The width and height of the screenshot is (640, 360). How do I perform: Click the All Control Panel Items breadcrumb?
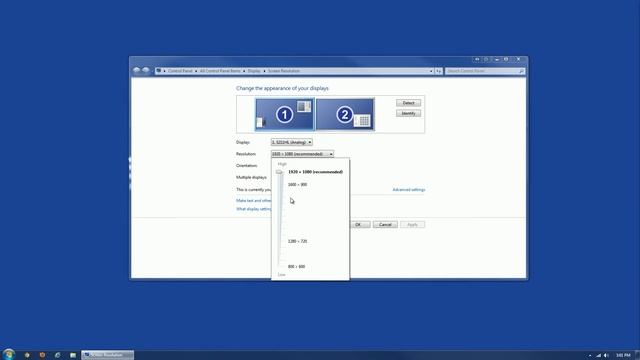220,71
